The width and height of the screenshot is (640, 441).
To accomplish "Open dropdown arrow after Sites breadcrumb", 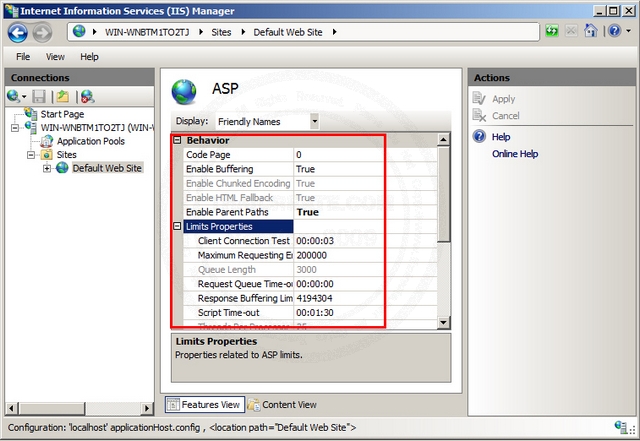I will (x=243, y=32).
